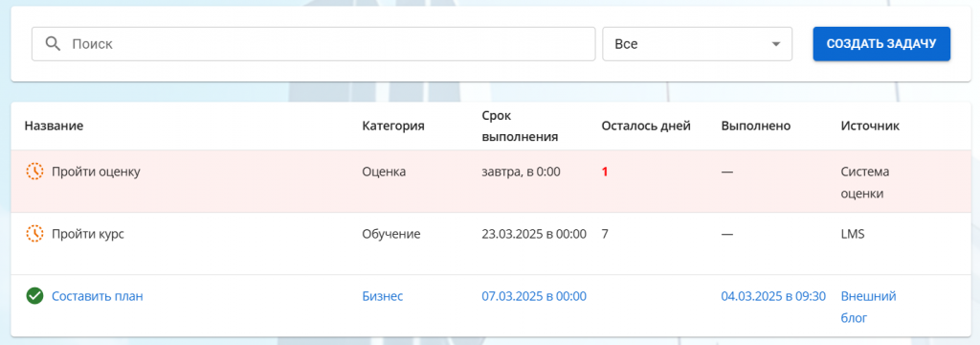Image resolution: width=980 pixels, height=345 pixels.
Task: Open the Все filter dropdown
Action: [697, 44]
